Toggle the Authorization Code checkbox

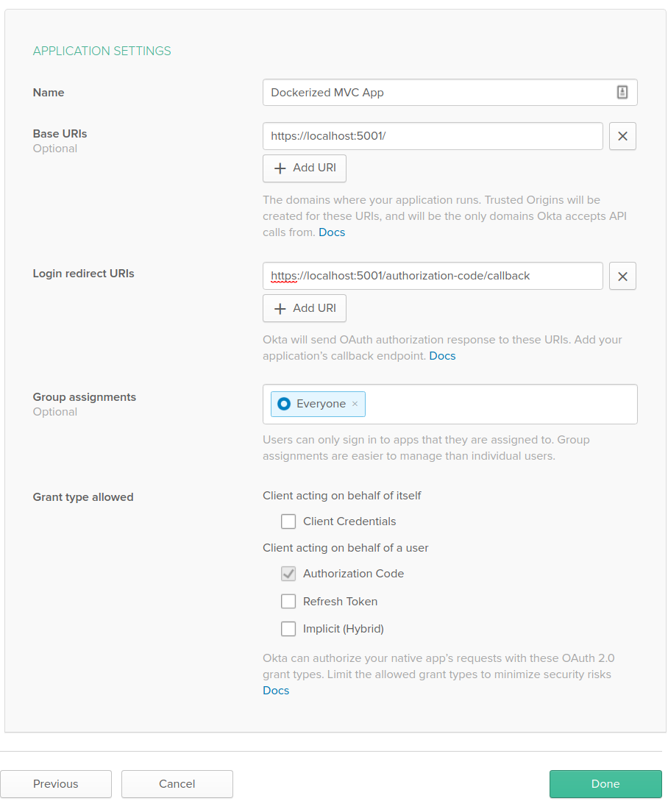pyautogui.click(x=288, y=574)
